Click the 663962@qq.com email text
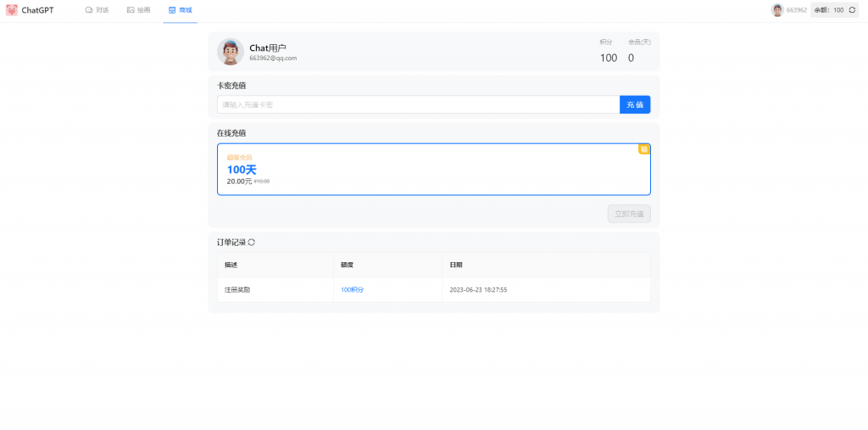Image resolution: width=868 pixels, height=430 pixels. [x=273, y=59]
